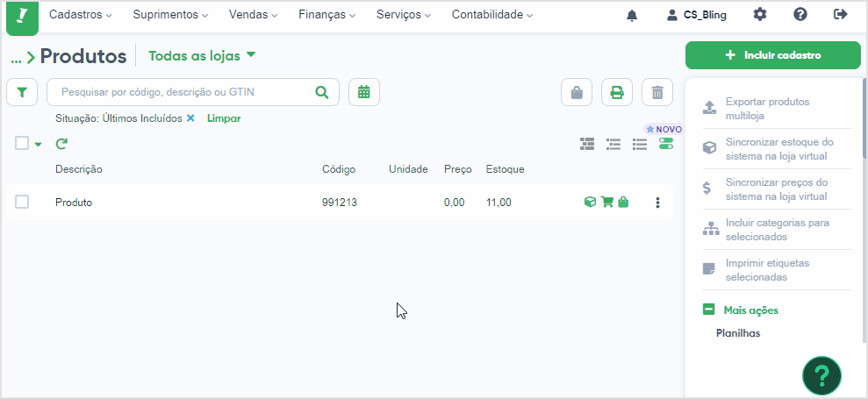Click the Exportar produtos multiloja icon

click(x=709, y=107)
